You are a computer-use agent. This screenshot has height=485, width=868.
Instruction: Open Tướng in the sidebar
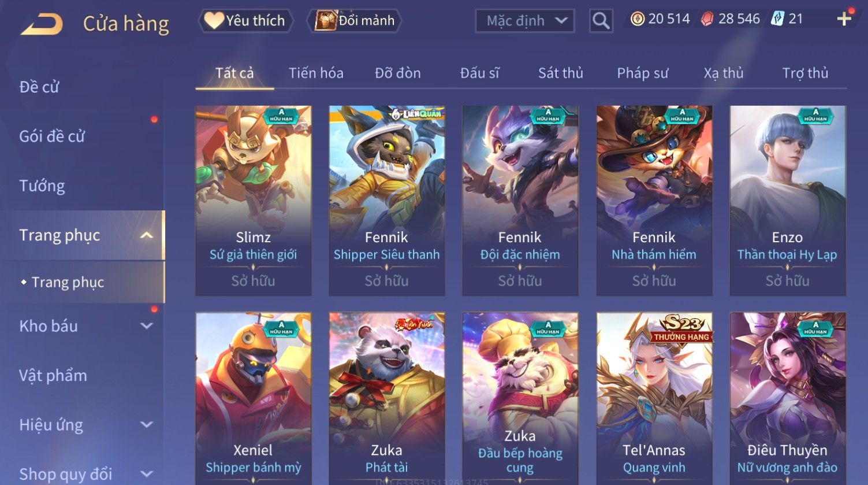(42, 186)
